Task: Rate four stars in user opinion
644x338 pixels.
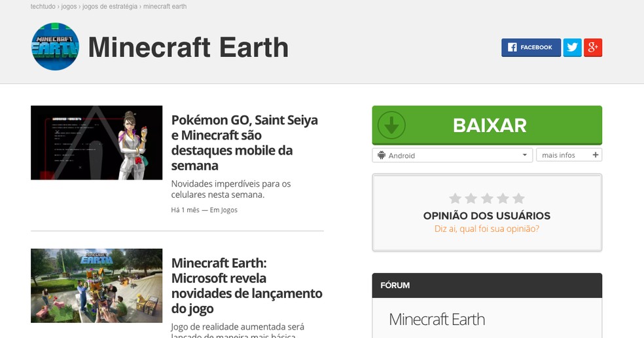Action: pyautogui.click(x=503, y=198)
